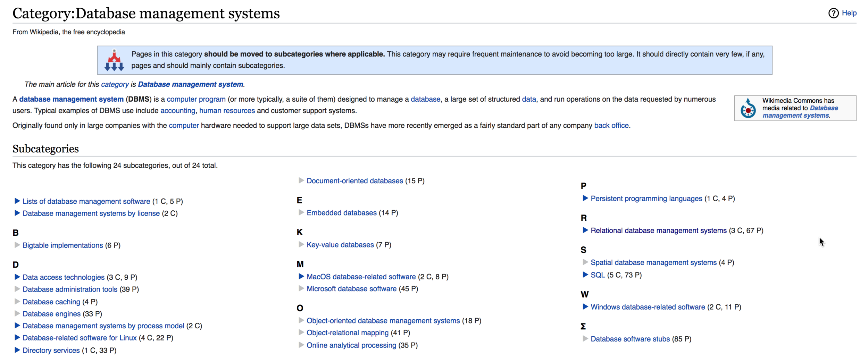Viewport: 868px width, 362px height.
Task: Expand Relational database management systems triangle
Action: pos(585,230)
